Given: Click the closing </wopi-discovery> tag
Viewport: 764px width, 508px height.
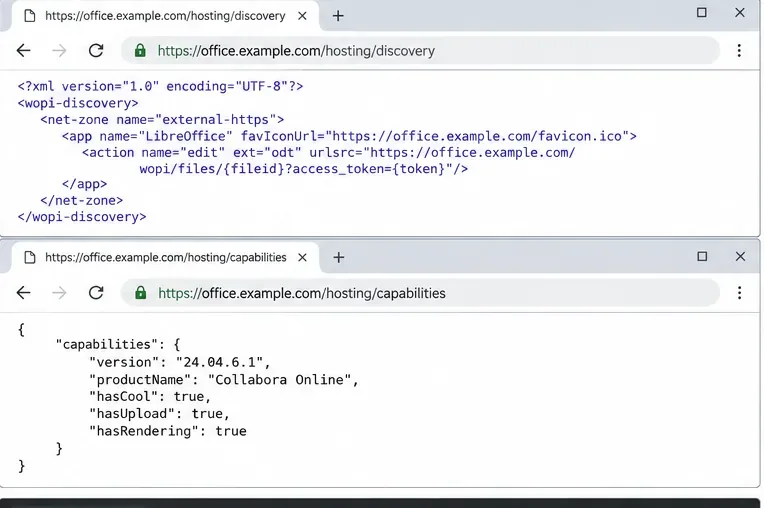Looking at the screenshot, I should (x=82, y=217).
